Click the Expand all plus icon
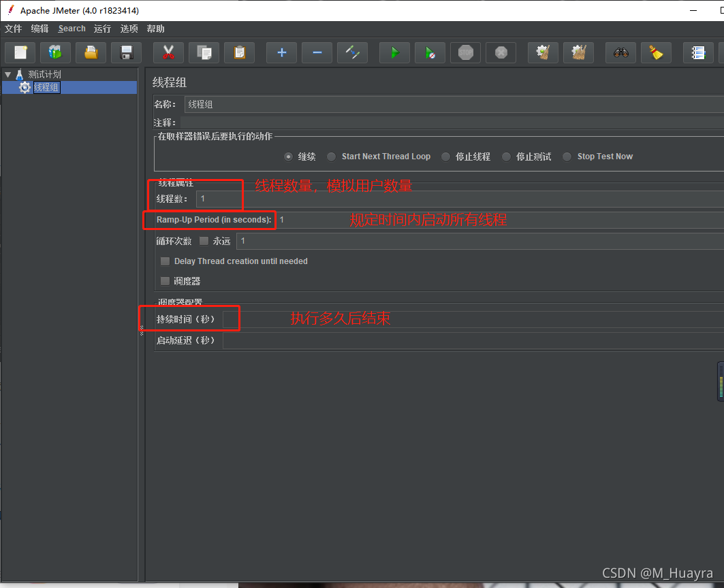The height and width of the screenshot is (588, 724). point(282,52)
